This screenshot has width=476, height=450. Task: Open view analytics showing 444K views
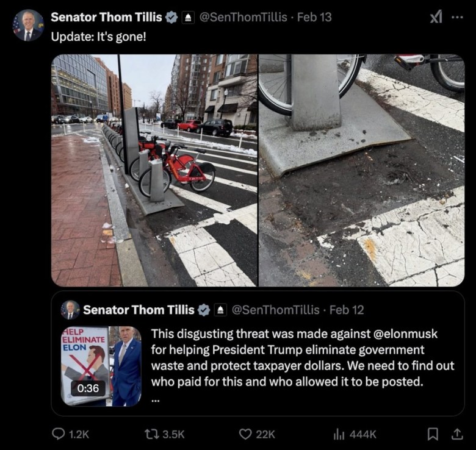point(338,434)
